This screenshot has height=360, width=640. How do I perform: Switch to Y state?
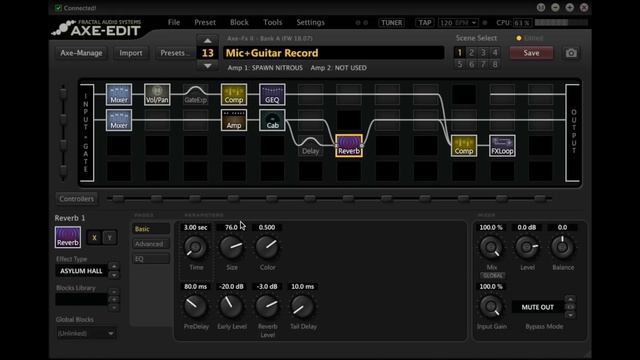pos(109,238)
